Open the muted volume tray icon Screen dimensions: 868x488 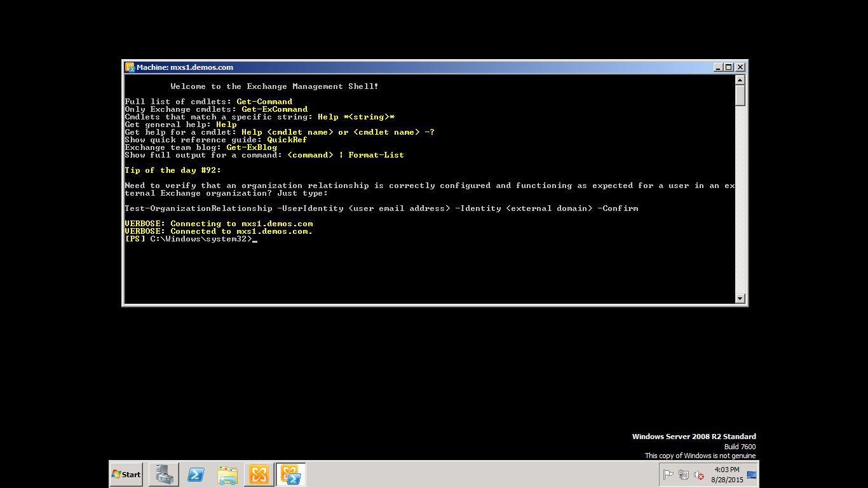699,475
